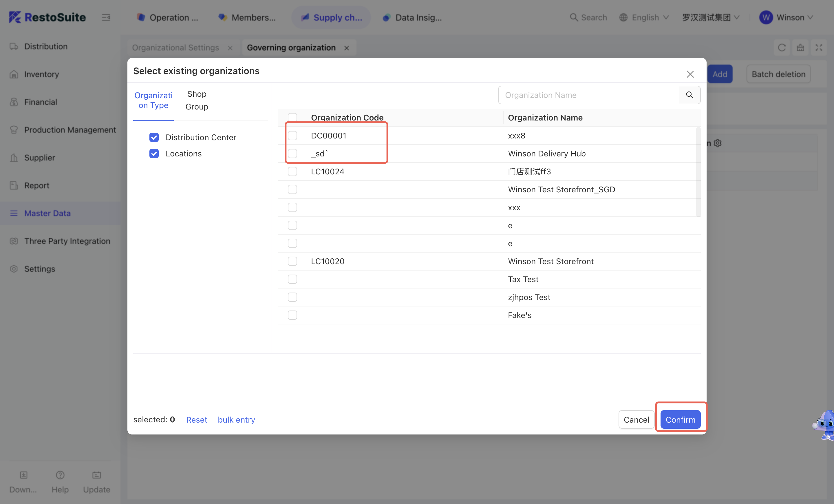Close the Select existing organizations dialog
Screen dimensions: 834x504
point(690,74)
